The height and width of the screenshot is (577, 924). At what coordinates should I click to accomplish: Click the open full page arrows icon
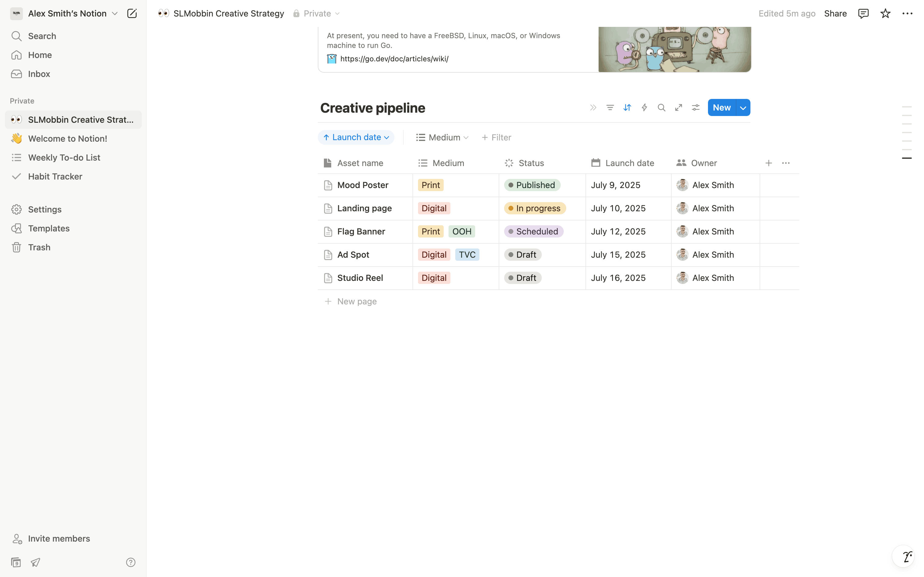pos(679,107)
